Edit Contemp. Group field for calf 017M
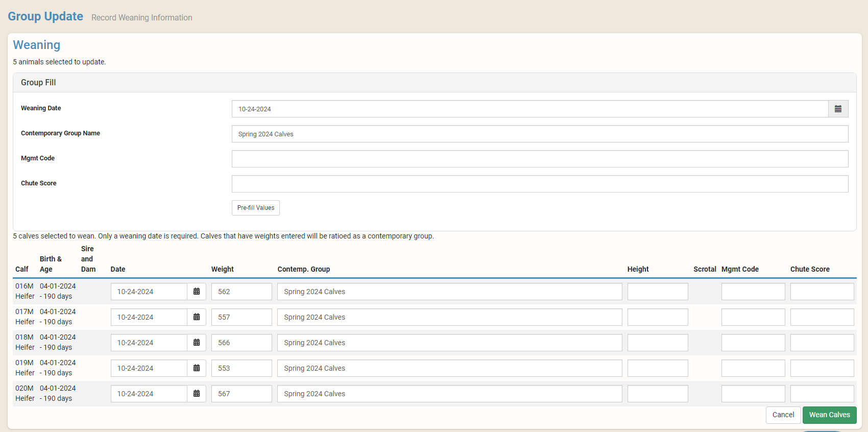This screenshot has height=432, width=868. 450,317
